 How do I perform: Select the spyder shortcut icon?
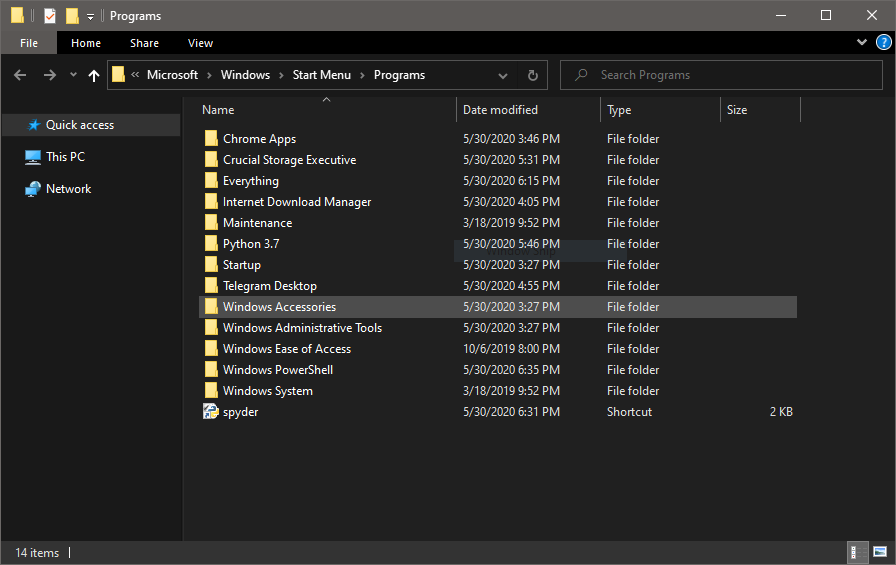tap(211, 411)
